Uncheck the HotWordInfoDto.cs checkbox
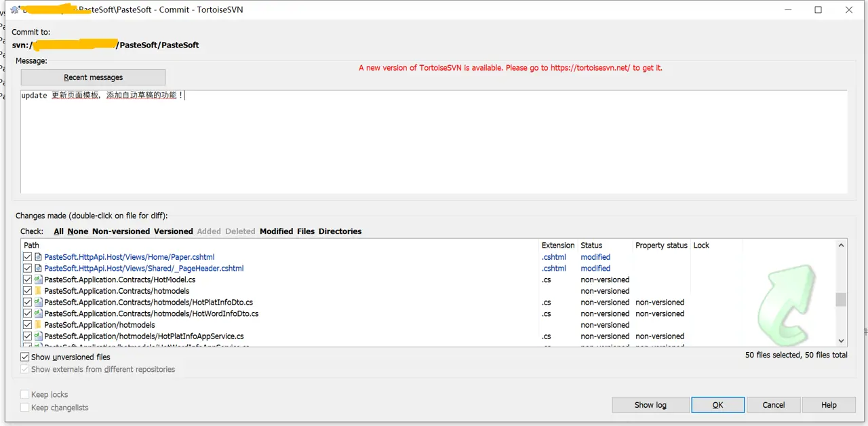The height and width of the screenshot is (426, 868). click(28, 313)
